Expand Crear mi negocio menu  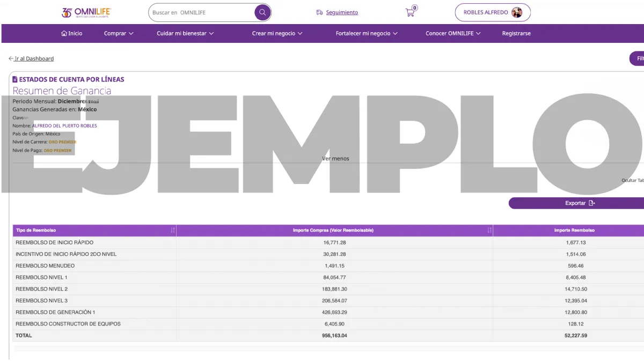pyautogui.click(x=277, y=33)
